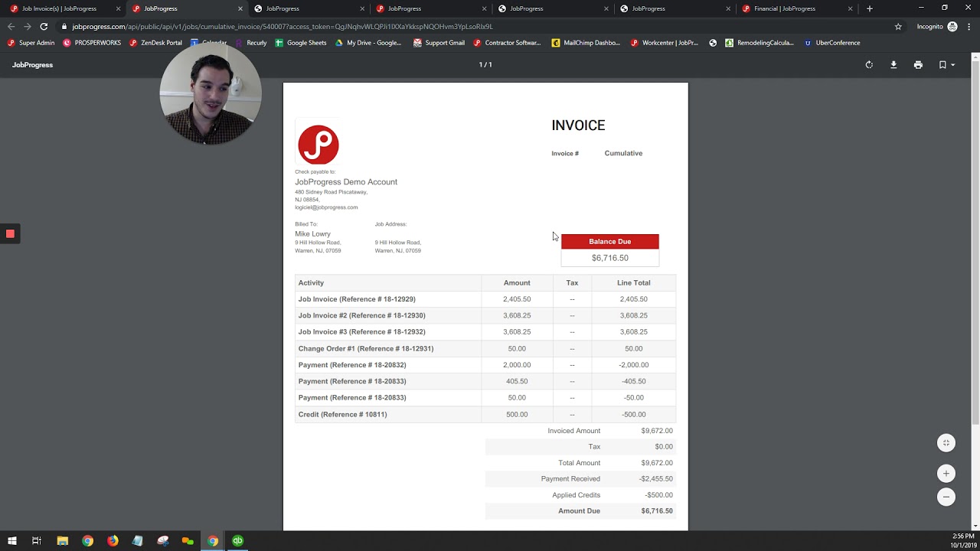Image resolution: width=980 pixels, height=551 pixels.
Task: Open the Contractor Software bookmark
Action: pyautogui.click(x=507, y=43)
